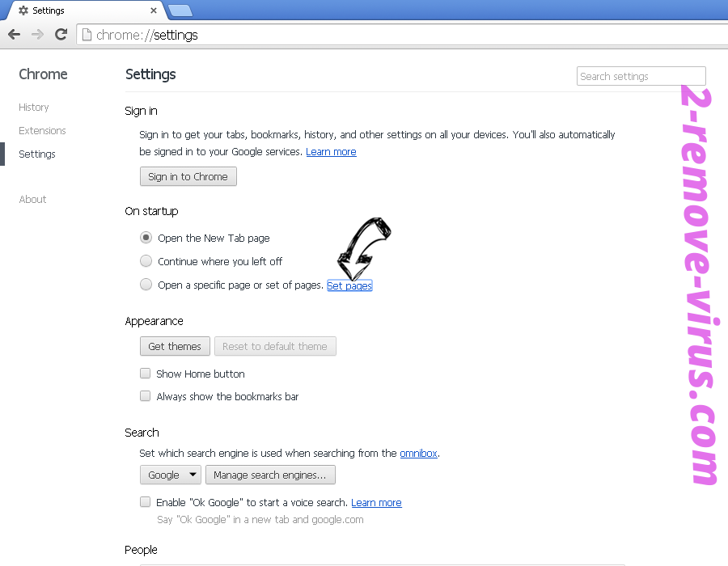Select Open a specific page radio
The height and width of the screenshot is (566, 728).
(146, 284)
